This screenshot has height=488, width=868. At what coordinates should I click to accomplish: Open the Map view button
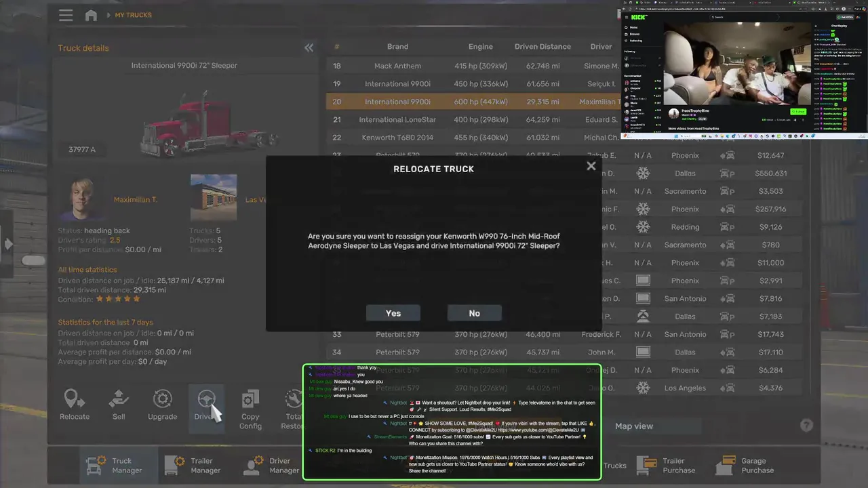pyautogui.click(x=634, y=426)
